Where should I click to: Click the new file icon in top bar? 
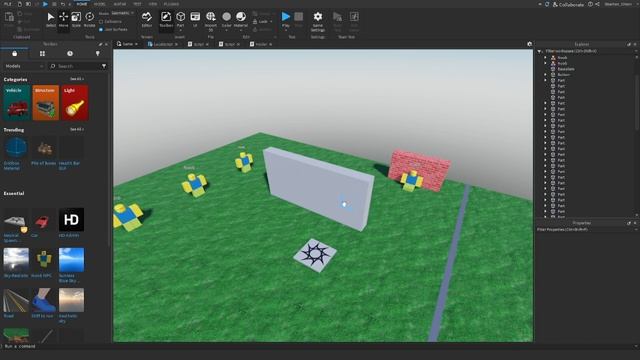click(x=20, y=4)
